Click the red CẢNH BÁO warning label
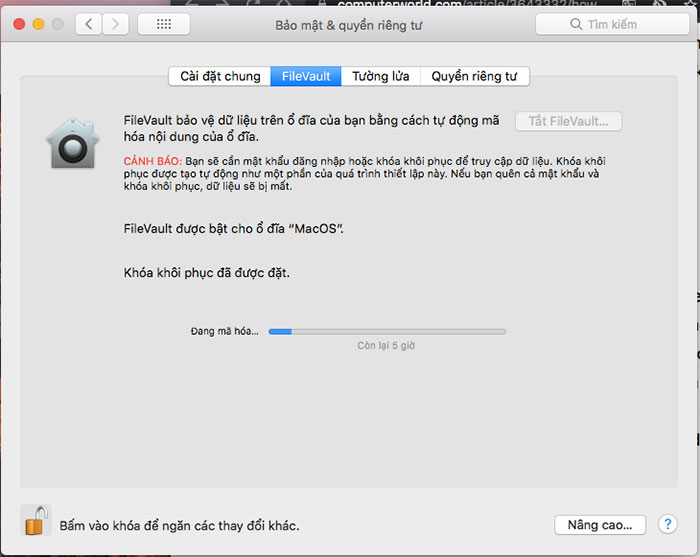Viewport: 700px width, 557px height. pos(153,161)
